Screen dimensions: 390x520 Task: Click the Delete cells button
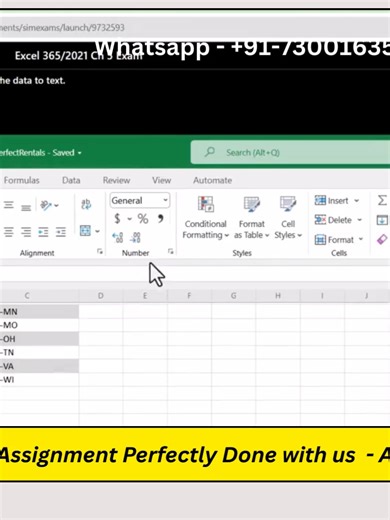pos(333,220)
